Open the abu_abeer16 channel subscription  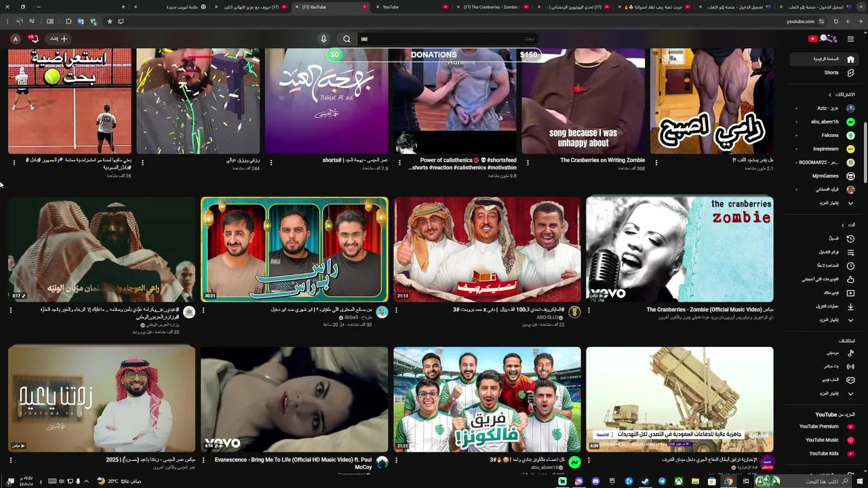(x=825, y=121)
